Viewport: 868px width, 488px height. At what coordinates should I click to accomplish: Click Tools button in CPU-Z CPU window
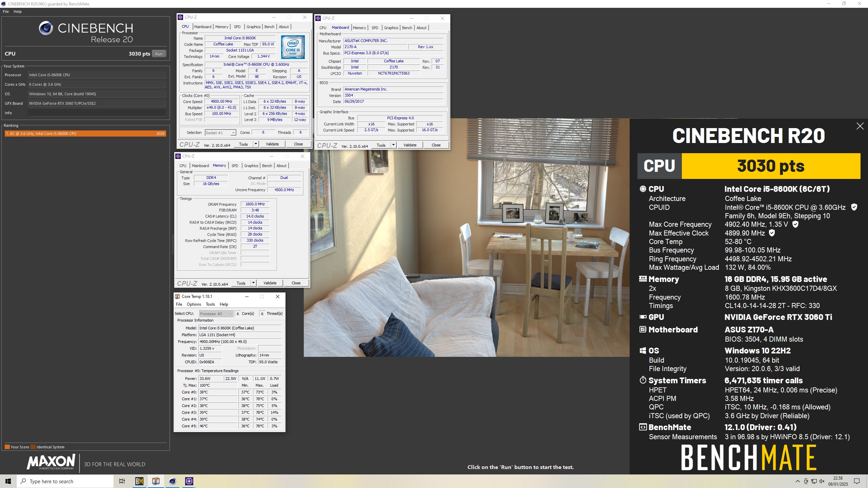(243, 144)
